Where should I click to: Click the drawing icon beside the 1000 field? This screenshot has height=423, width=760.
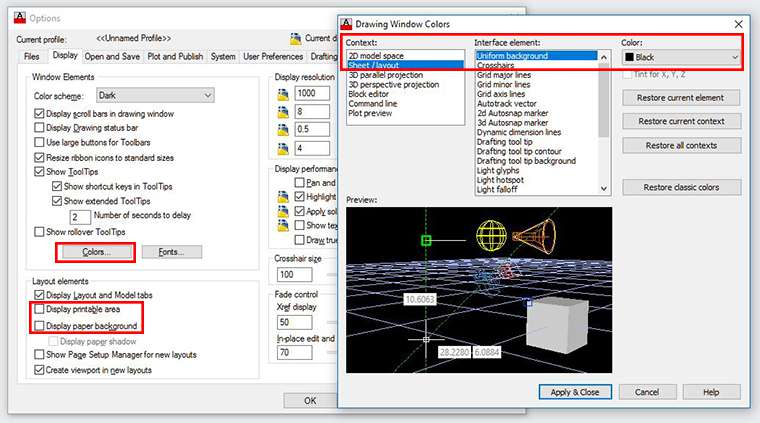[283, 93]
